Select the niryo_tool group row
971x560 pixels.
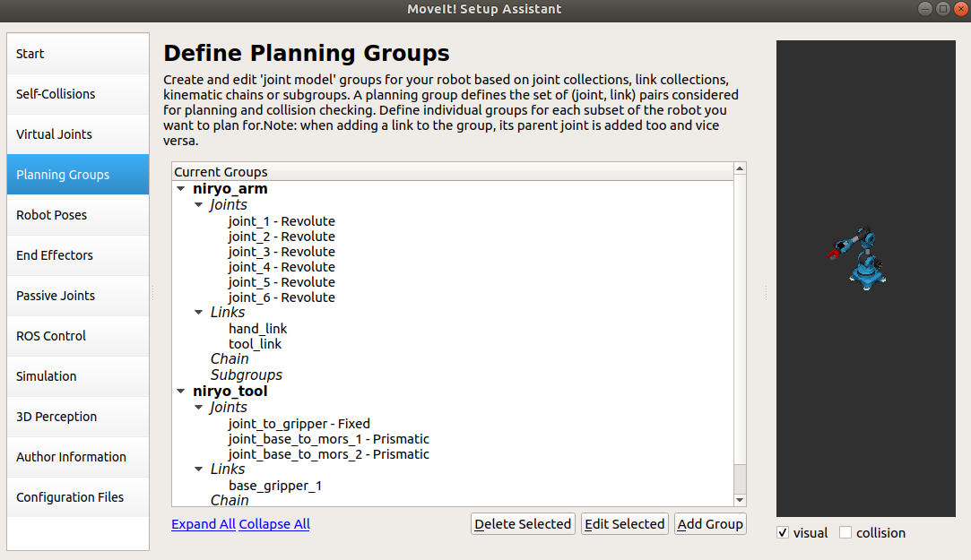coord(230,391)
